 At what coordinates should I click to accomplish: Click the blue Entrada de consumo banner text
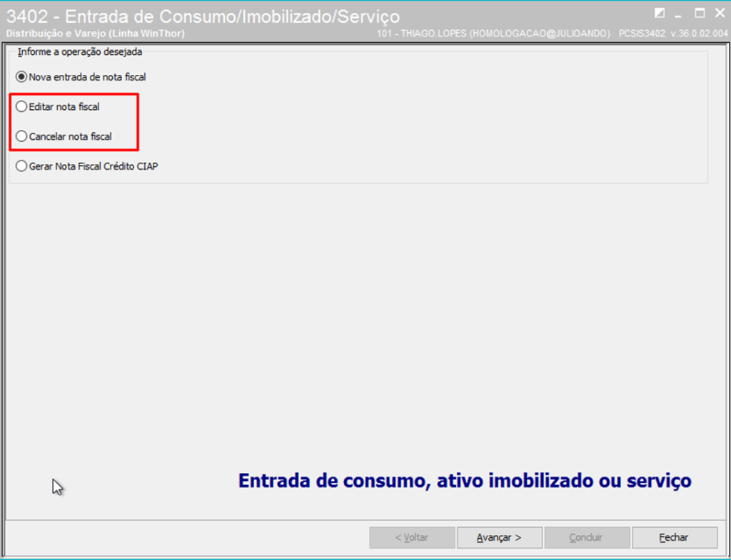[464, 481]
